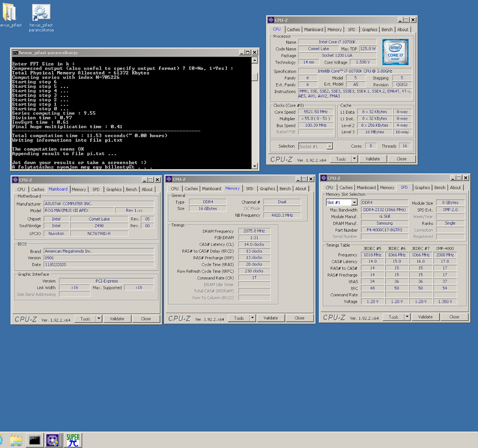Click Core Speed value 5521.50 MHz
The height and width of the screenshot is (448, 478).
coord(316,112)
